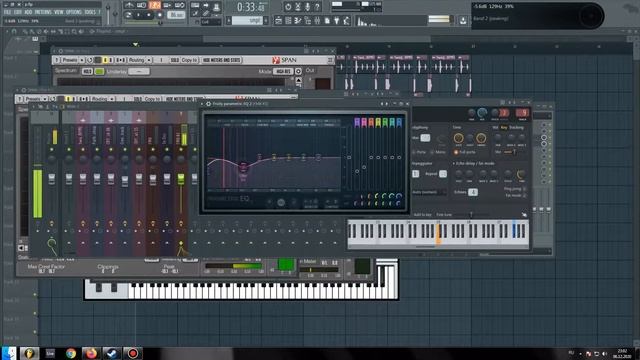Open the PATTERNS menu
The image size is (640, 360).
pos(43,12)
